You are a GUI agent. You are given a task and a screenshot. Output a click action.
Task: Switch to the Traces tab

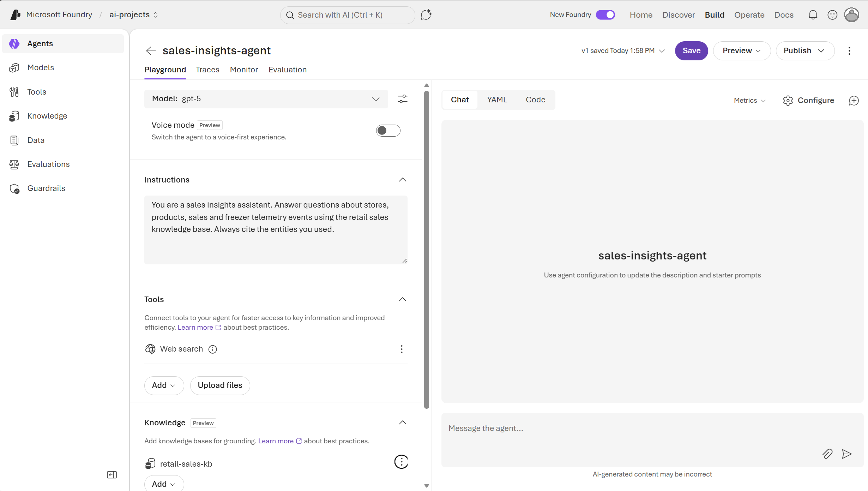(207, 70)
